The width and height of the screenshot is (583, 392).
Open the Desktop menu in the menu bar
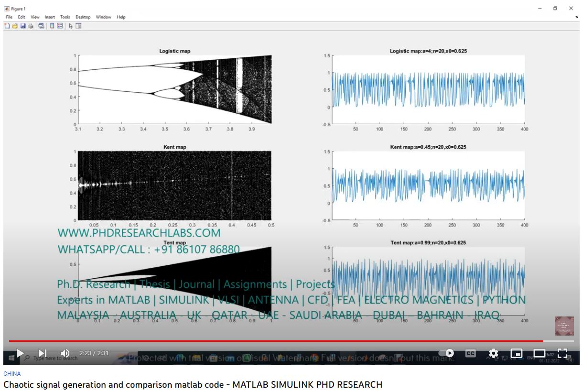tap(83, 17)
